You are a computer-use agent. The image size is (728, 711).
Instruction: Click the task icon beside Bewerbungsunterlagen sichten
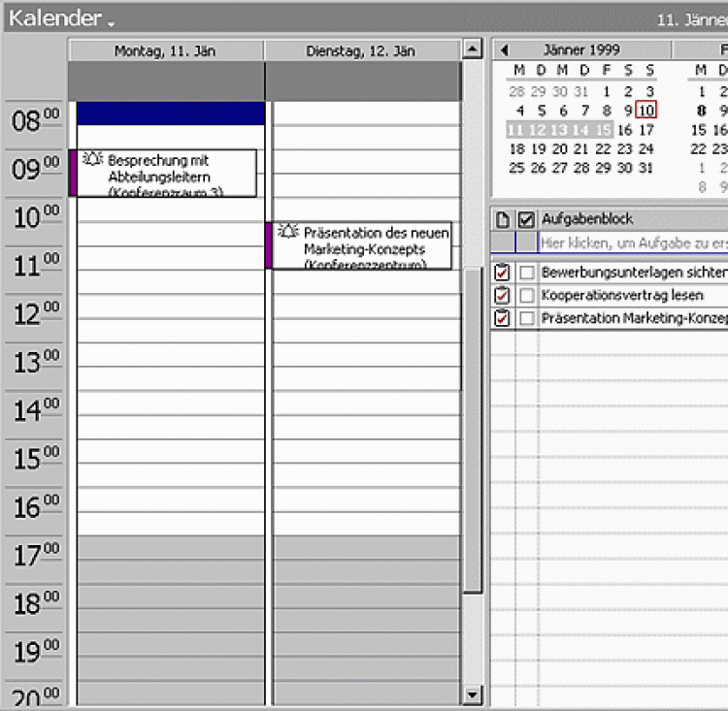click(502, 273)
